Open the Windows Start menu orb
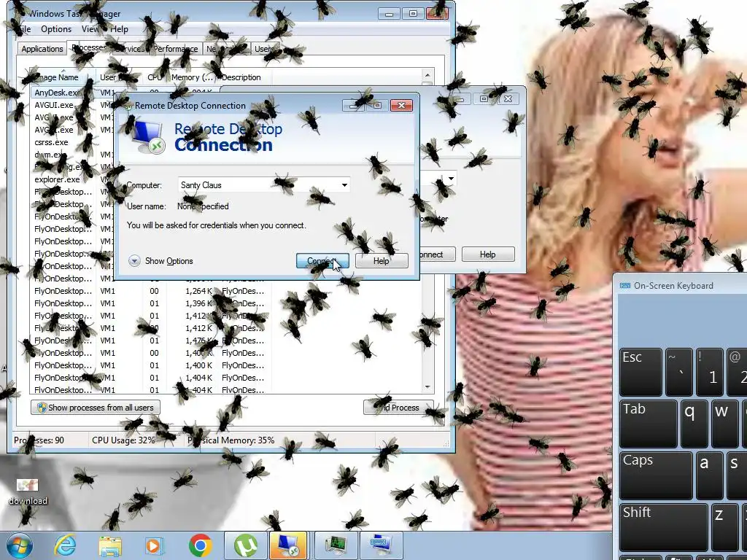This screenshot has width=747, height=560. (x=19, y=545)
